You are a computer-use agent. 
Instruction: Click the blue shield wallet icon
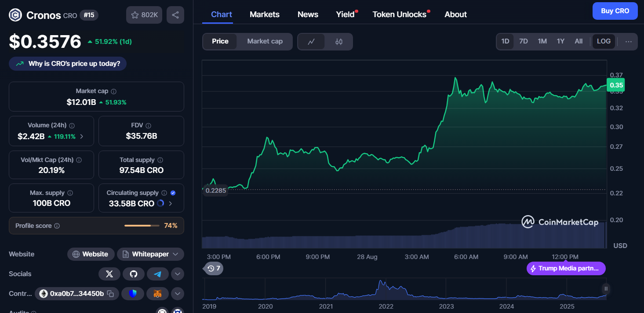[x=134, y=294]
